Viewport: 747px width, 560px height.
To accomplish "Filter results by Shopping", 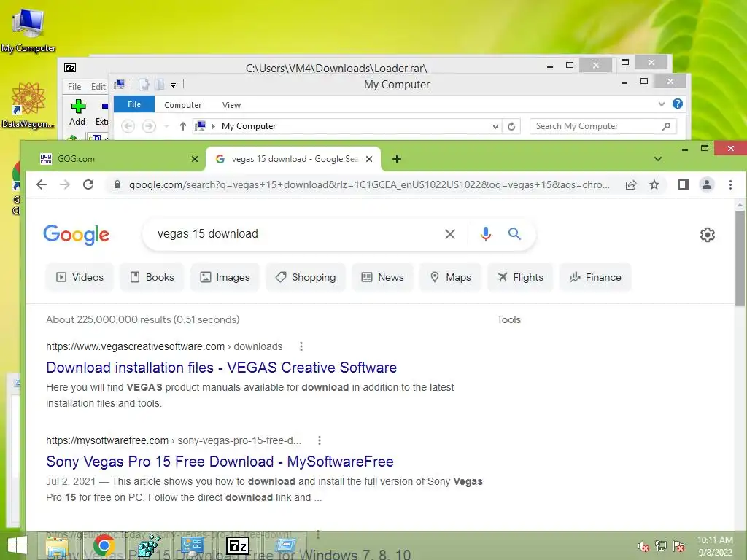I will [x=306, y=277].
